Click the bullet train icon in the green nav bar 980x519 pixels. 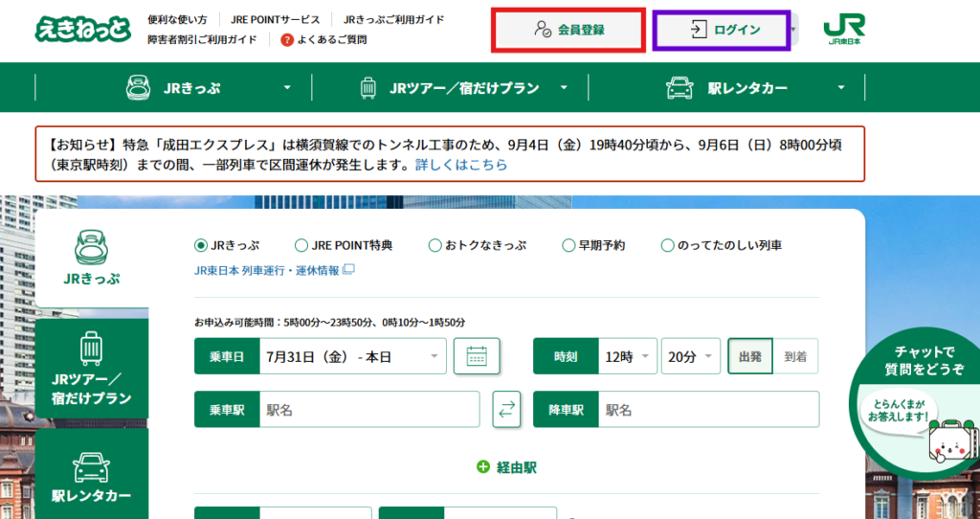138,87
